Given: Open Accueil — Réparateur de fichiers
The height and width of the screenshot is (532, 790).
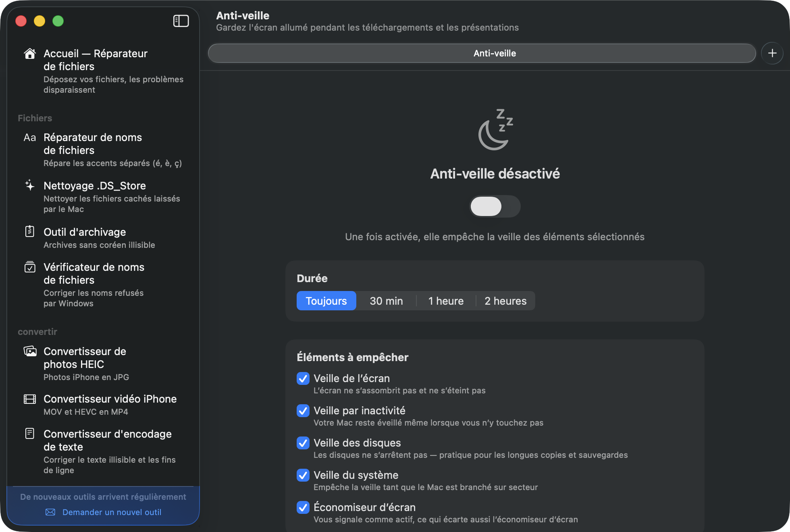Looking at the screenshot, I should (103, 71).
